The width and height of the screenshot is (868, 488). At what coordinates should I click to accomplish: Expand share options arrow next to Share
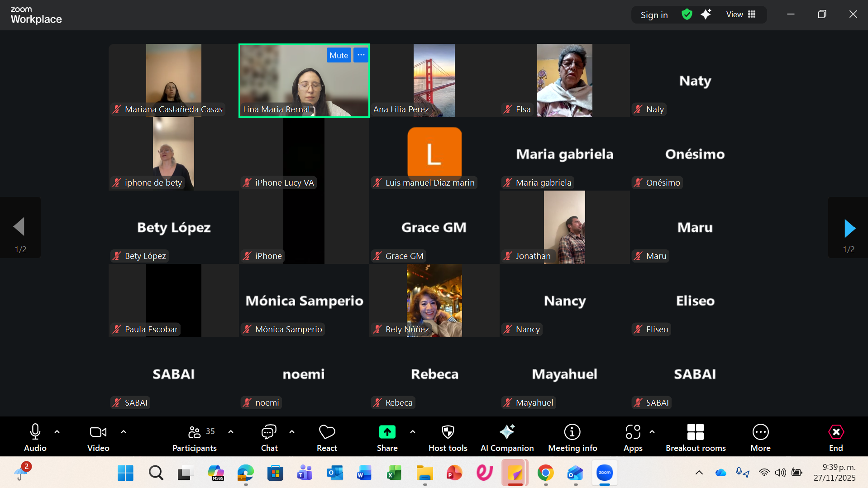pos(413,432)
